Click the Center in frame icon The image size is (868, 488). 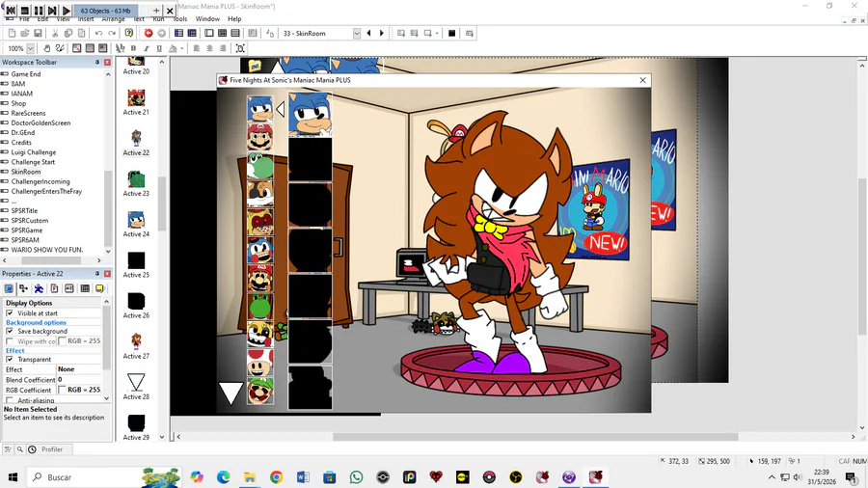(240, 48)
